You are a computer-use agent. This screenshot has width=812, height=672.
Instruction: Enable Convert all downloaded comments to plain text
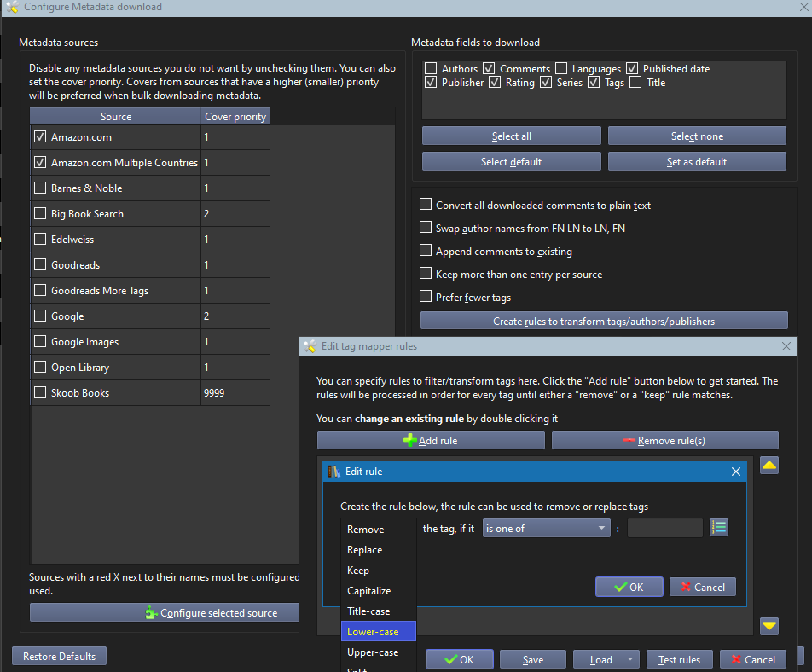pos(425,204)
